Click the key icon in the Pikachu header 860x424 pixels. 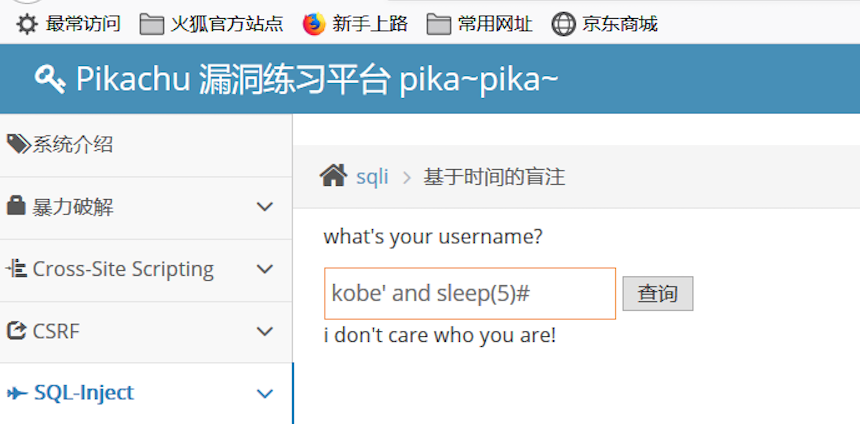point(50,78)
